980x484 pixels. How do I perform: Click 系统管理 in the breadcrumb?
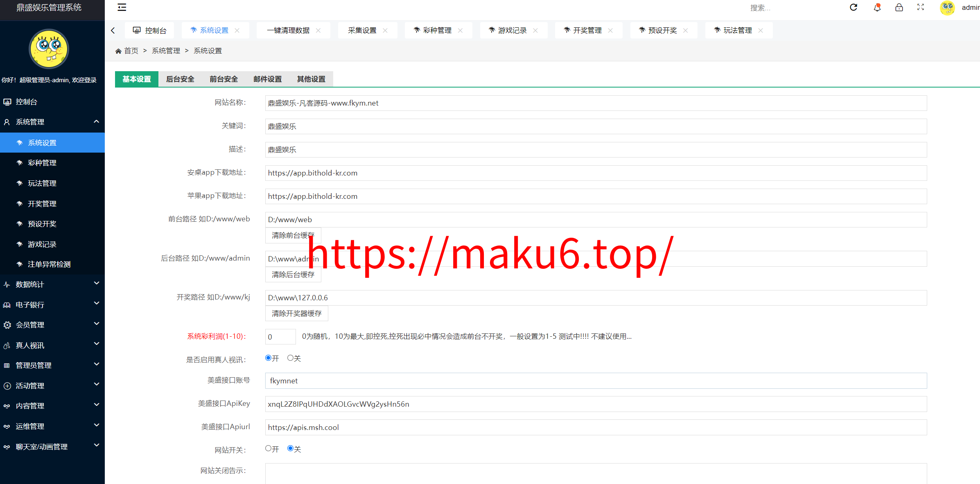pos(166,51)
